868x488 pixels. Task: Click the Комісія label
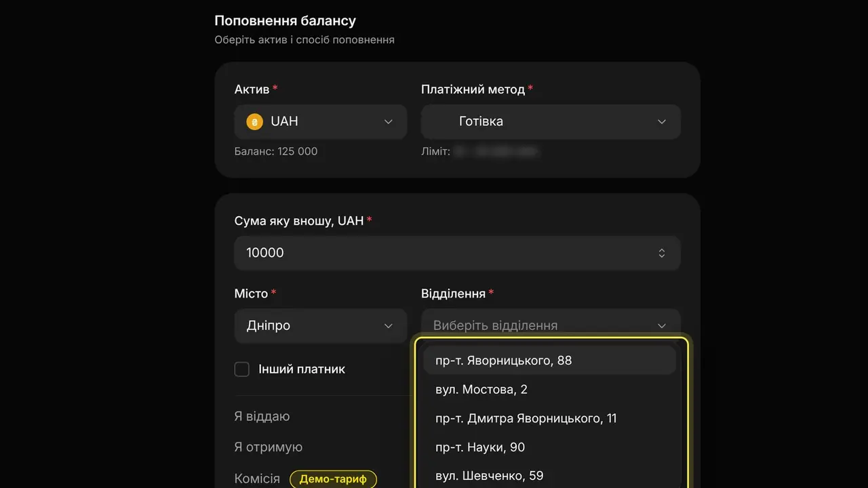click(x=257, y=479)
